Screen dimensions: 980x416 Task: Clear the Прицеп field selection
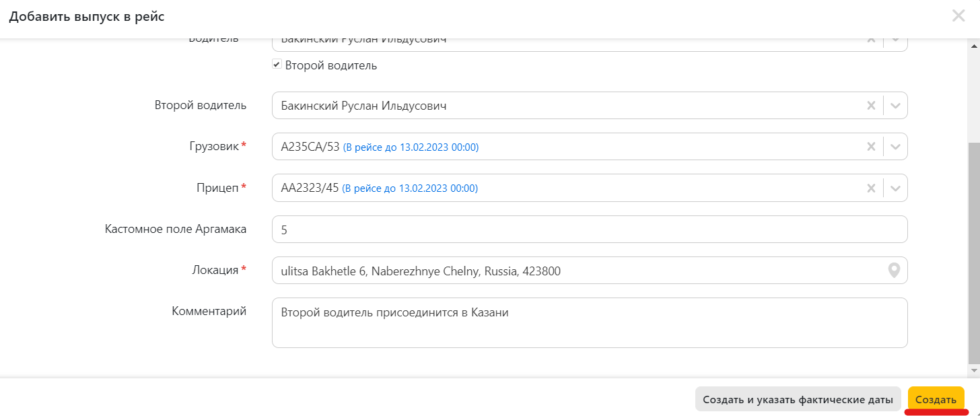pos(871,188)
